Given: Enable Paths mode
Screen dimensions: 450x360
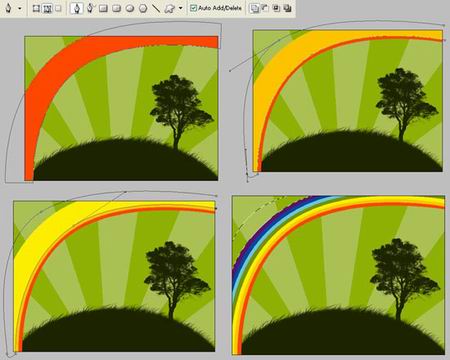Looking at the screenshot, I should (x=47, y=8).
